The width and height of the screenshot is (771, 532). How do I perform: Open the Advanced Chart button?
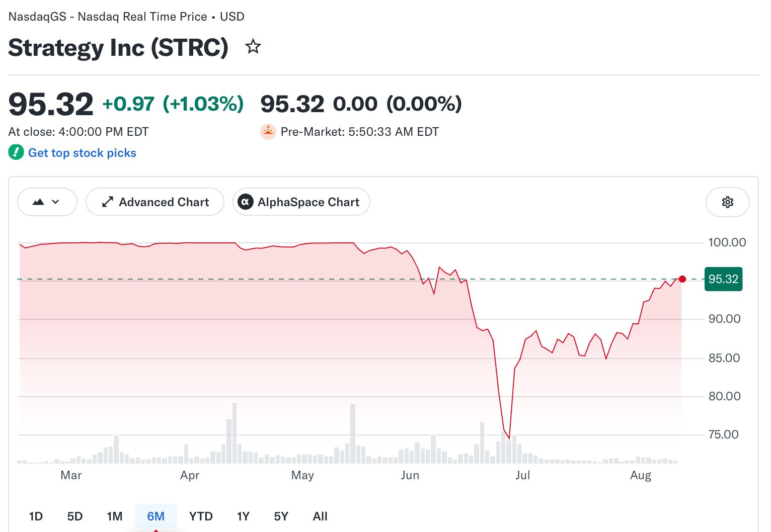coord(155,202)
